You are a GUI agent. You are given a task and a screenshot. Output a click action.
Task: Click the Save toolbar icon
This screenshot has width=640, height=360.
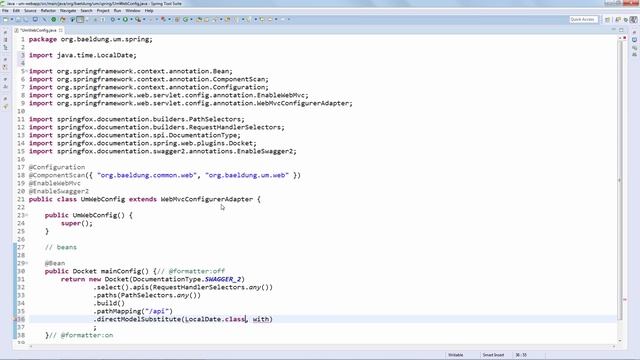pos(19,20)
